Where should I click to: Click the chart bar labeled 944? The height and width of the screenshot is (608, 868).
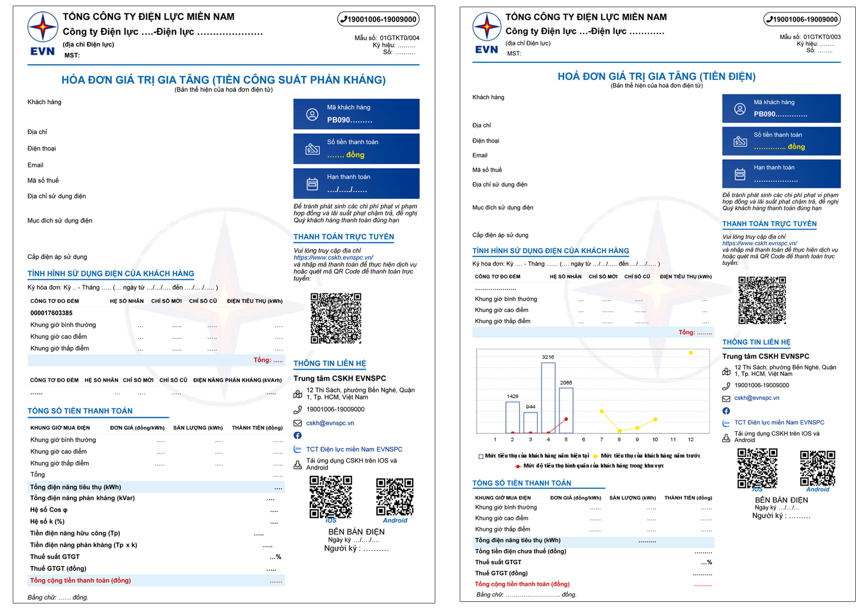530,423
